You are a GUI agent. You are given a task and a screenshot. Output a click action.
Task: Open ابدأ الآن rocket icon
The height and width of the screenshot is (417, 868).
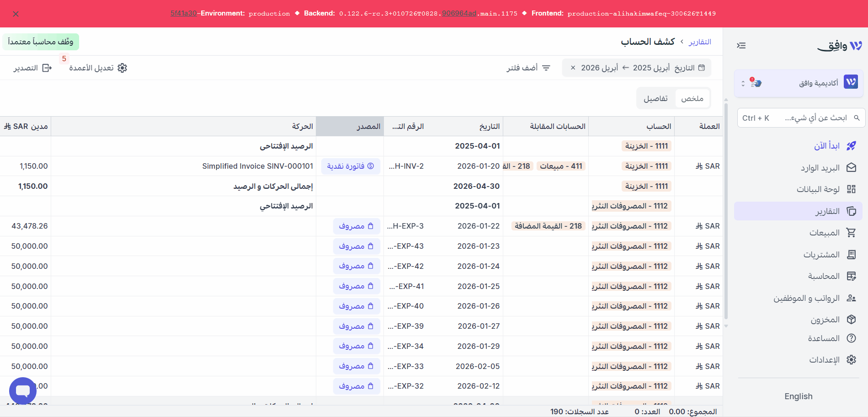pos(851,146)
